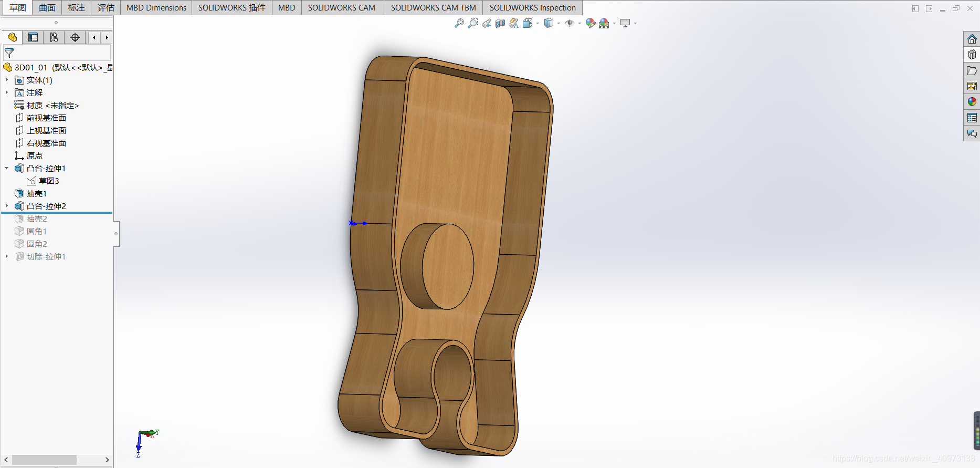This screenshot has width=980, height=468.
Task: Click the scroll right arrow under tree
Action: [x=107, y=460]
